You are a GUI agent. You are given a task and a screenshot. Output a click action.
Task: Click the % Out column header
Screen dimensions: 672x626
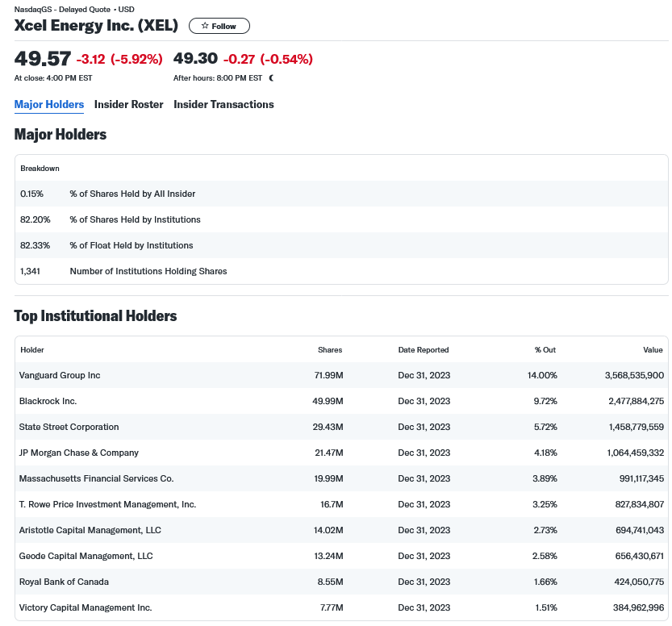[x=545, y=349]
